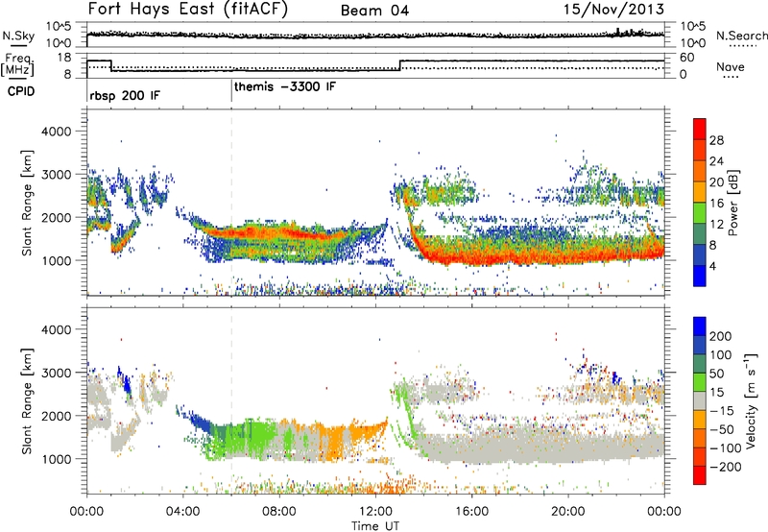Click the '3000' tick on velocity panel

click(x=56, y=373)
